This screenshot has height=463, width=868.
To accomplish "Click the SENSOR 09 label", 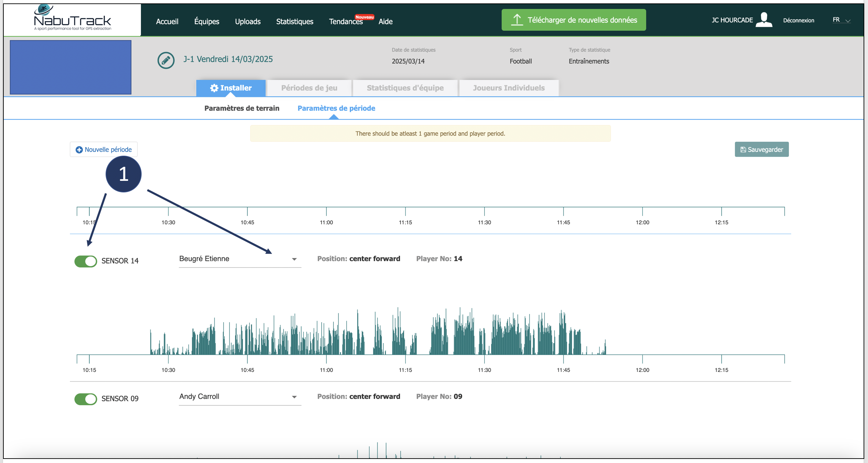I will [120, 399].
